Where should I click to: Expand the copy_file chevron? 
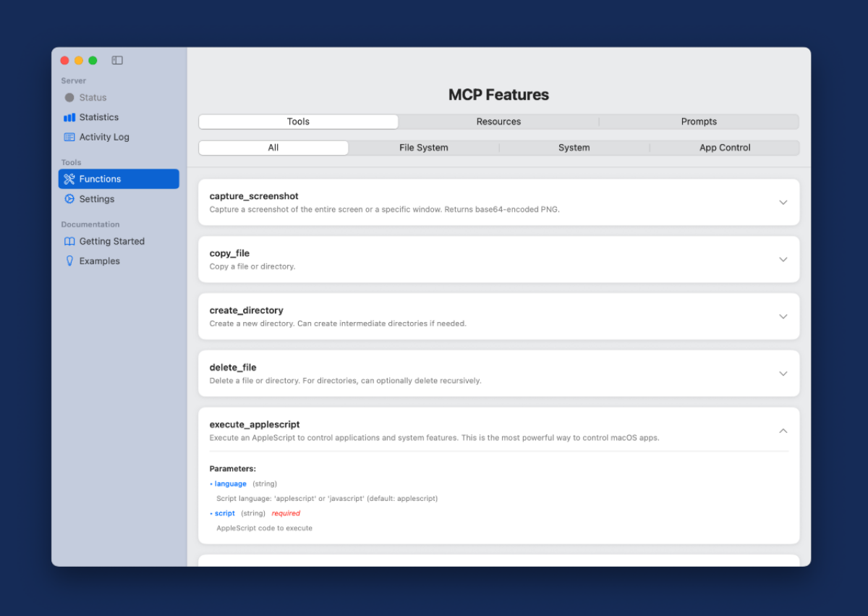tap(783, 259)
